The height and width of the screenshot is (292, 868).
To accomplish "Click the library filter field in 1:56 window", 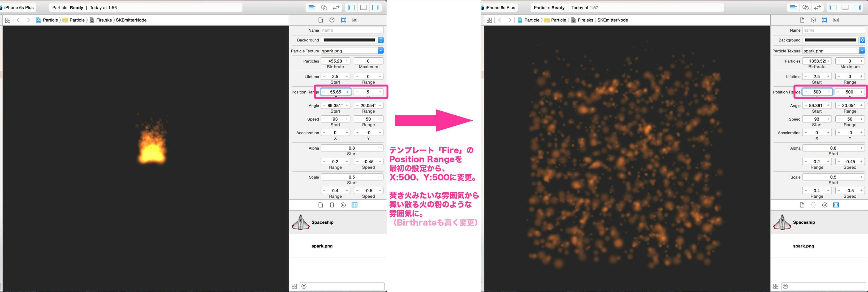I will coord(342,286).
